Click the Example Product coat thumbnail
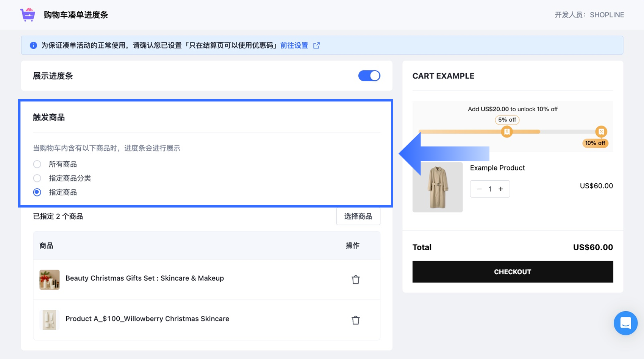Image resolution: width=644 pixels, height=359 pixels. (x=438, y=187)
